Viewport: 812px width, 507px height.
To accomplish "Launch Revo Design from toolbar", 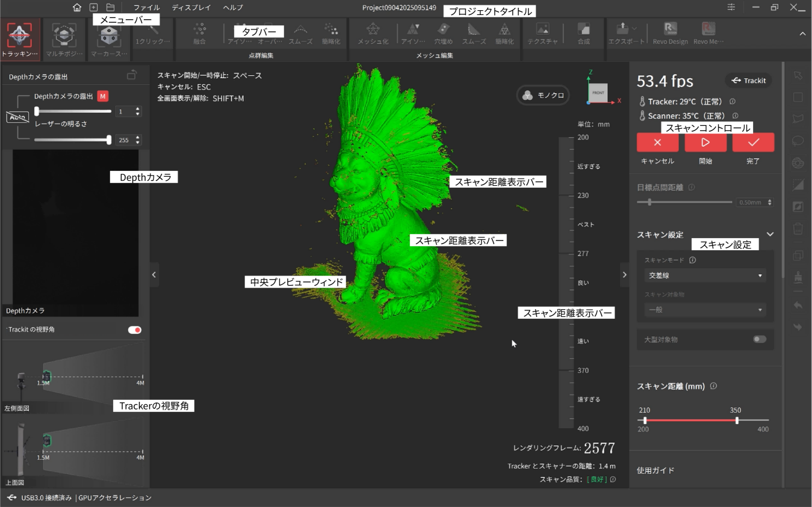I will tap(670, 33).
